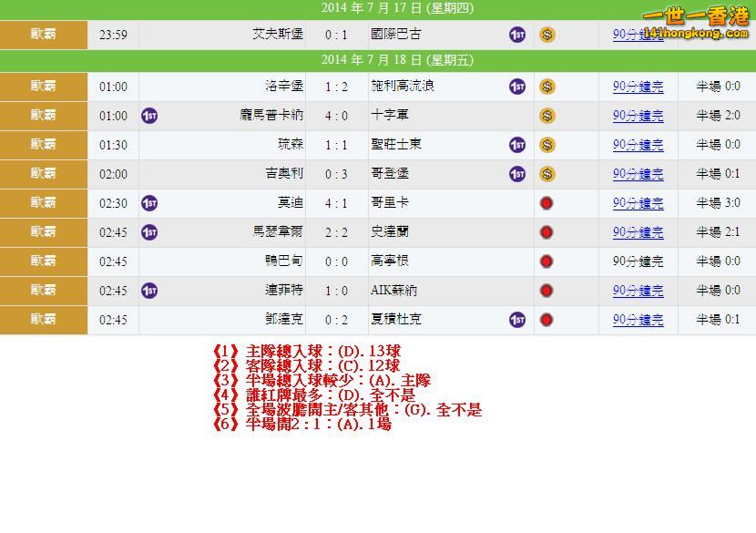The height and width of the screenshot is (533, 756).
Task: Click the 歐霸 league label in 23:59 row
Action: pyautogui.click(x=43, y=35)
